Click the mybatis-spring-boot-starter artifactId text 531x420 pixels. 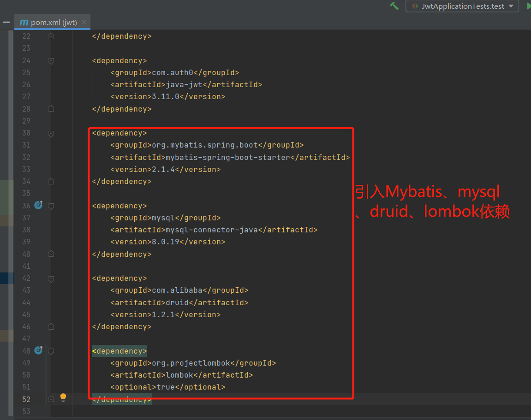pos(227,157)
